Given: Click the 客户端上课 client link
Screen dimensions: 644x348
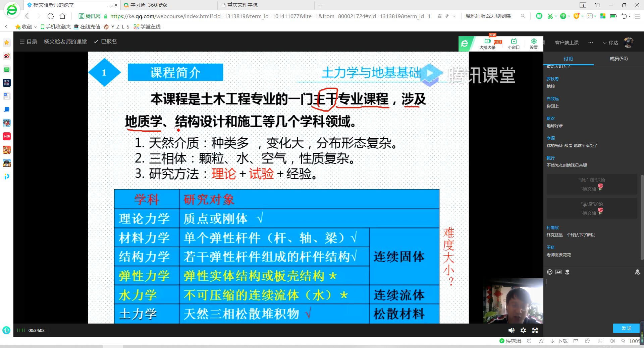Looking at the screenshot, I should point(567,43).
